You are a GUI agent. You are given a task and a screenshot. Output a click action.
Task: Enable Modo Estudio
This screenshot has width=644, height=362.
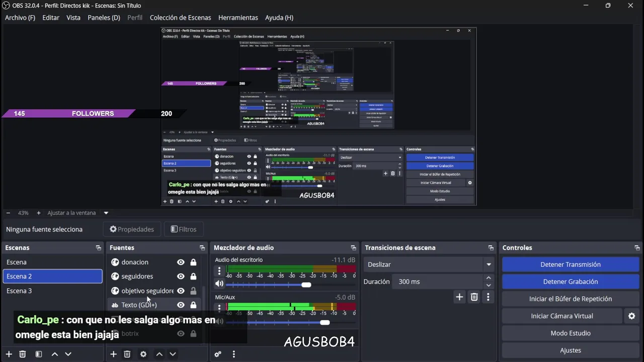pyautogui.click(x=571, y=333)
